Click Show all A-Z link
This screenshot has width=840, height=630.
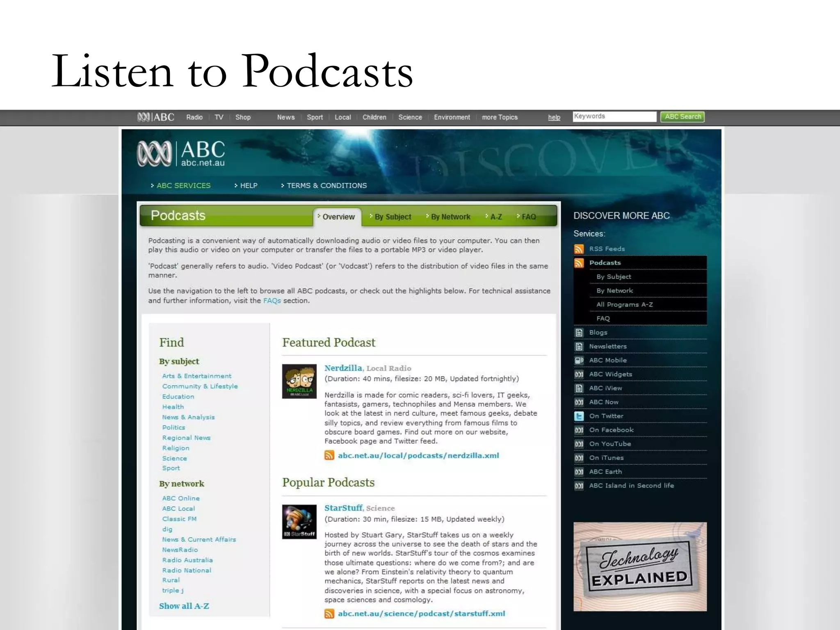pyautogui.click(x=184, y=606)
